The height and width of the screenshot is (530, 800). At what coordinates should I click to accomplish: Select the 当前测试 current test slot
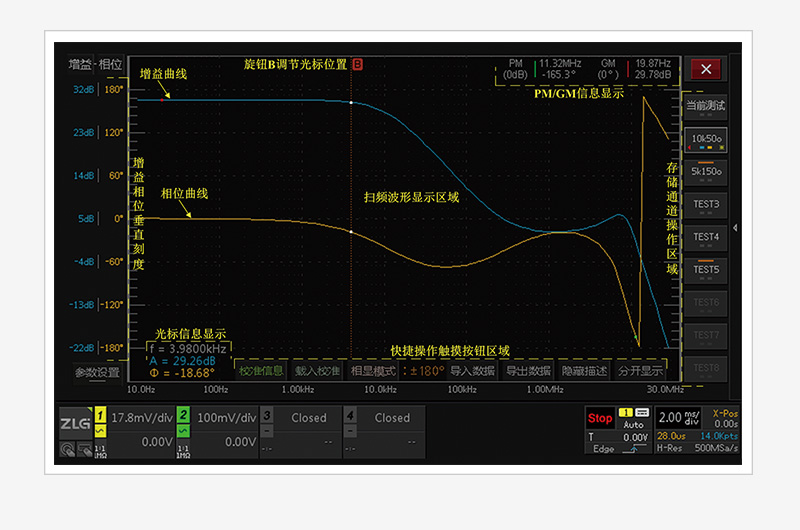(706, 107)
